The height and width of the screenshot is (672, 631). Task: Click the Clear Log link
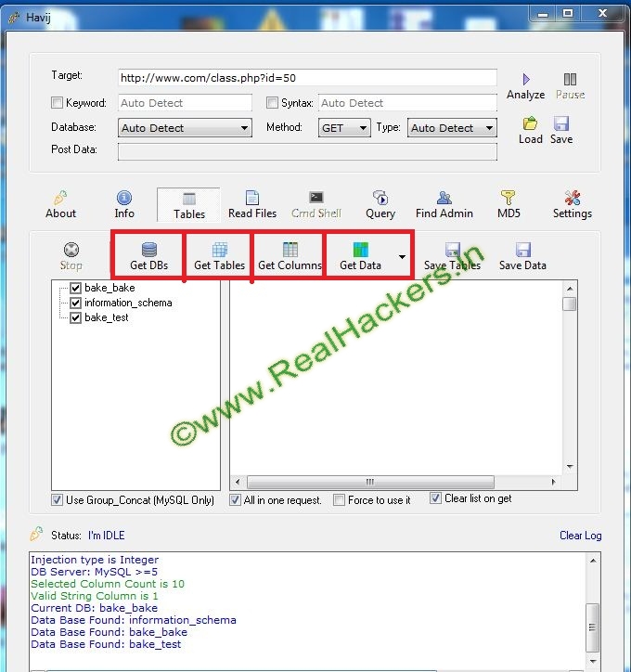click(x=581, y=536)
